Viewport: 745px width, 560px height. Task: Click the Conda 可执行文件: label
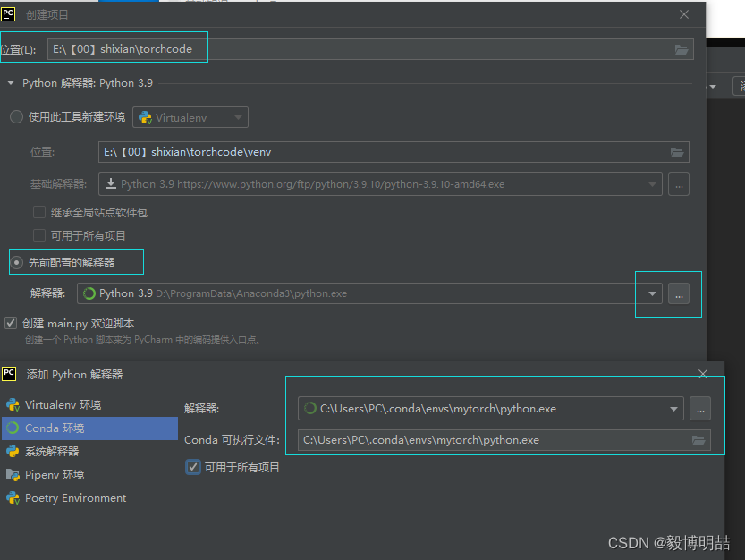tap(232, 440)
